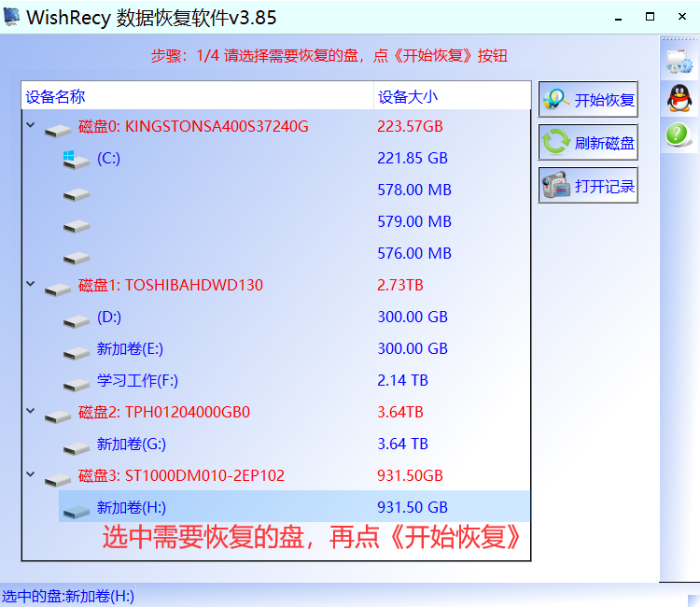700x607 pixels.
Task: Click the camcorder icon on 打开记录
Action: (x=556, y=185)
